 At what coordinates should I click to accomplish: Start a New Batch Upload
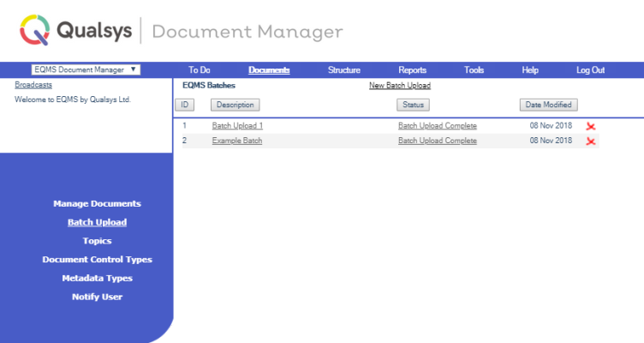[x=400, y=85]
